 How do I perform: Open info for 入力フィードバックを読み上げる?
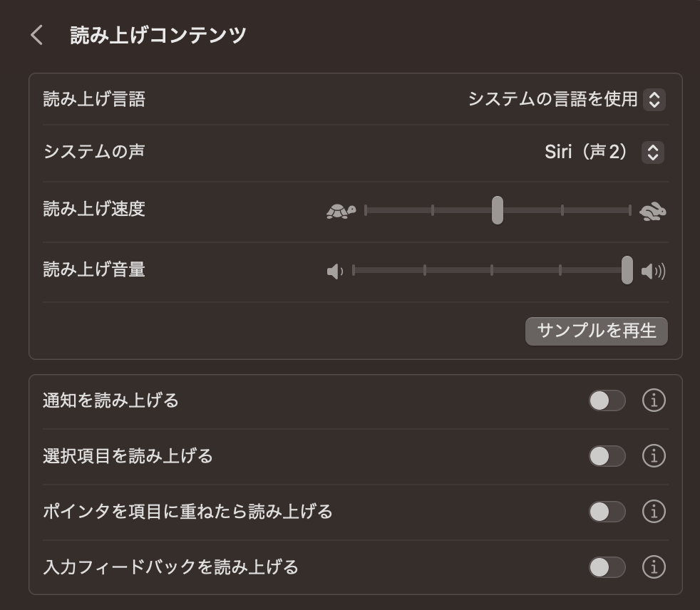click(654, 567)
